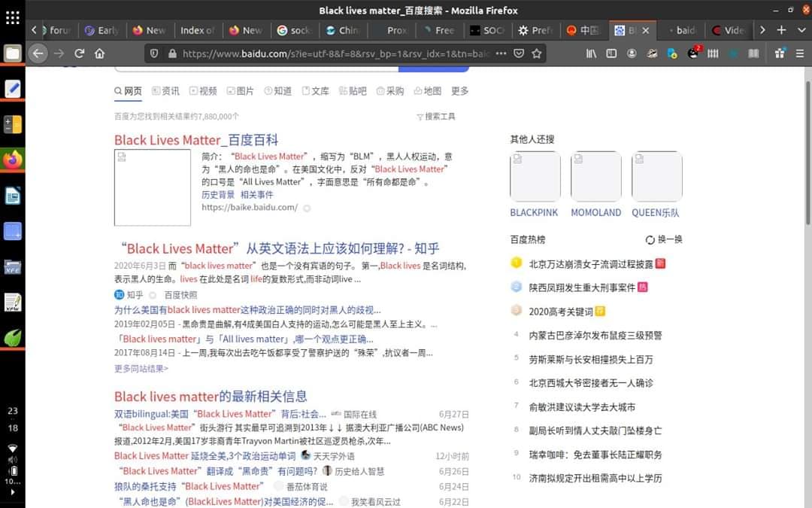Viewport: 812px width, 508px height.
Task: Open the green leaf dock application
Action: point(13,337)
